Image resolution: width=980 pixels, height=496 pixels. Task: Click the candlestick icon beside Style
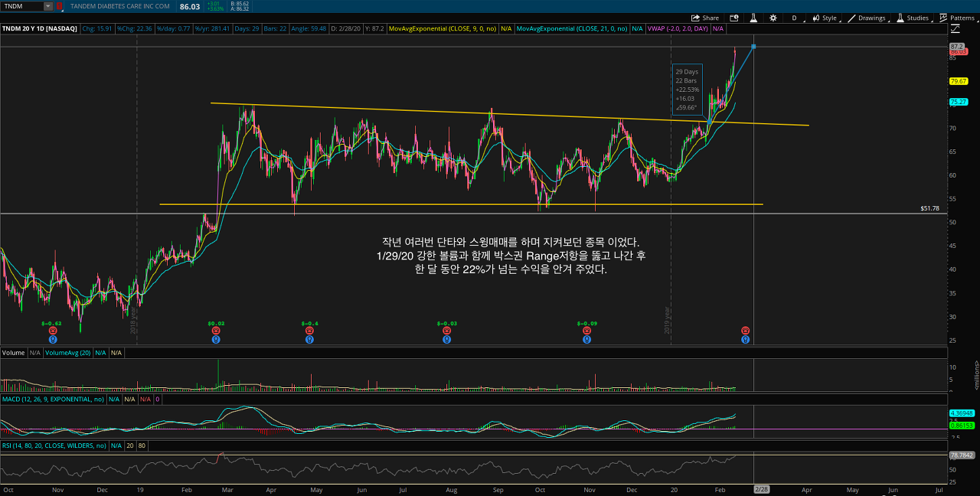816,18
